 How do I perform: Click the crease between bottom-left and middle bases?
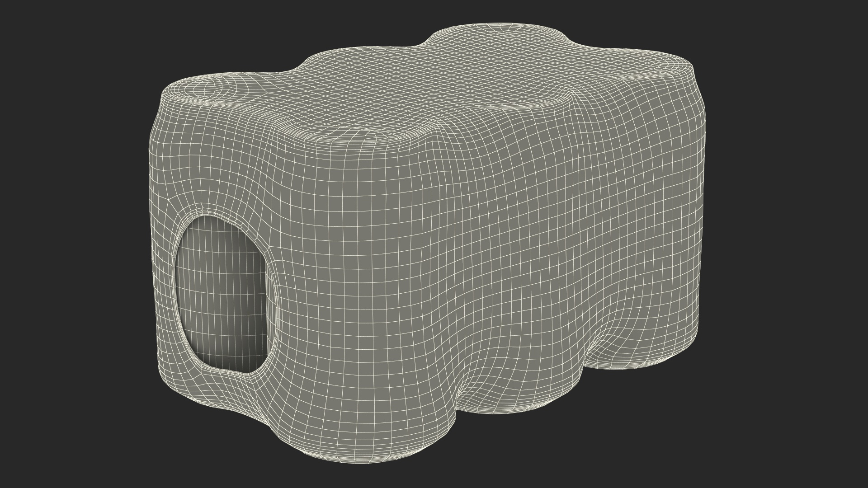coord(457,398)
